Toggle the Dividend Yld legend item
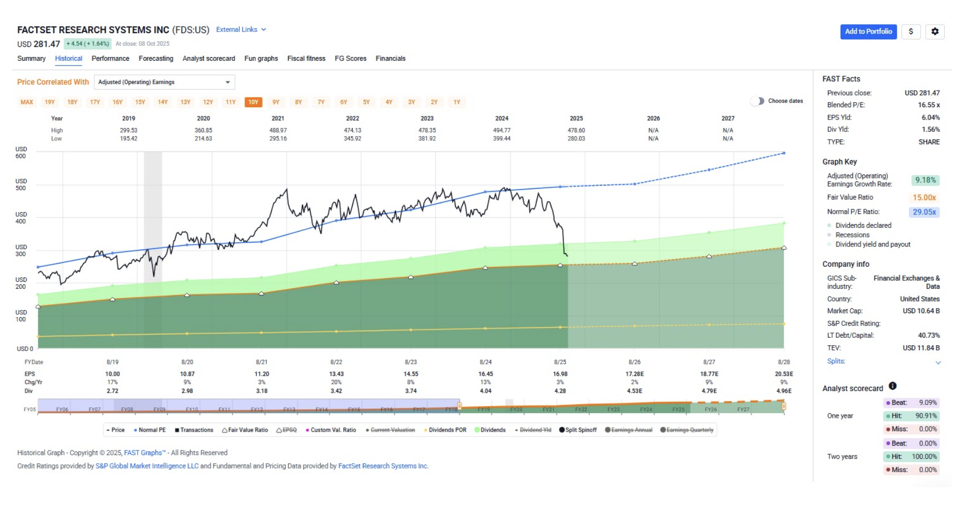Image resolution: width=980 pixels, height=508 pixels. click(533, 430)
